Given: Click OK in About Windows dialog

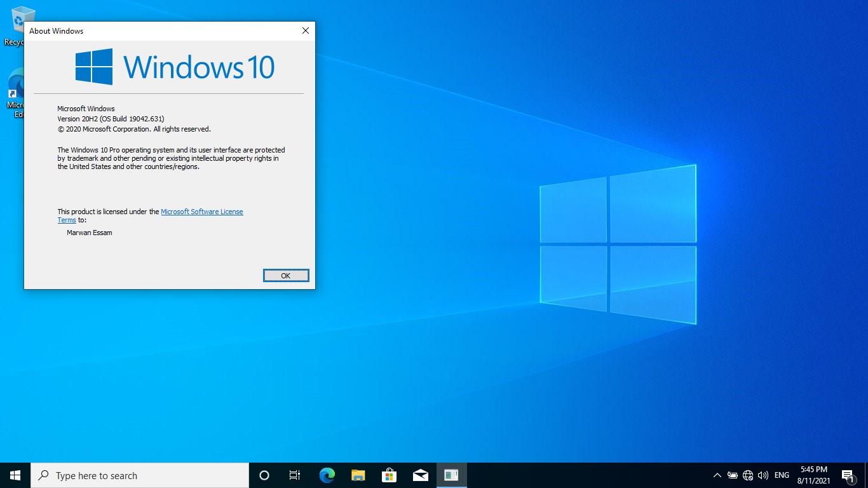Looking at the screenshot, I should tap(286, 275).
